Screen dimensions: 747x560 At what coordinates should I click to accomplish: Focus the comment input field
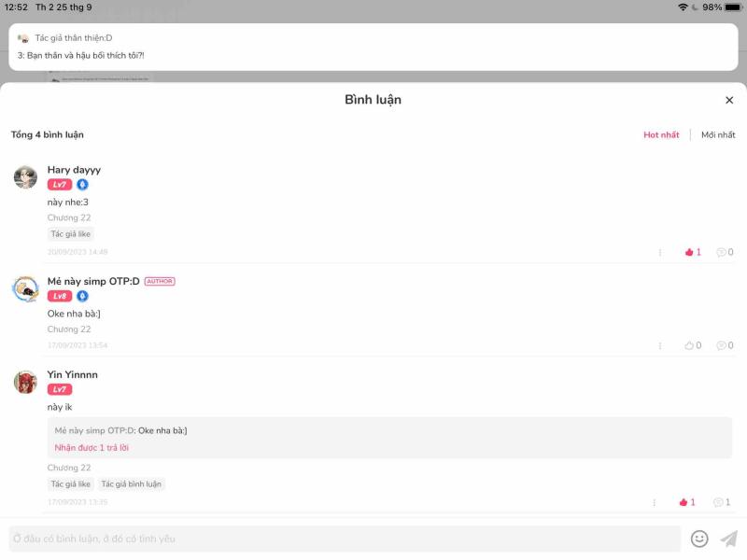tap(345, 539)
